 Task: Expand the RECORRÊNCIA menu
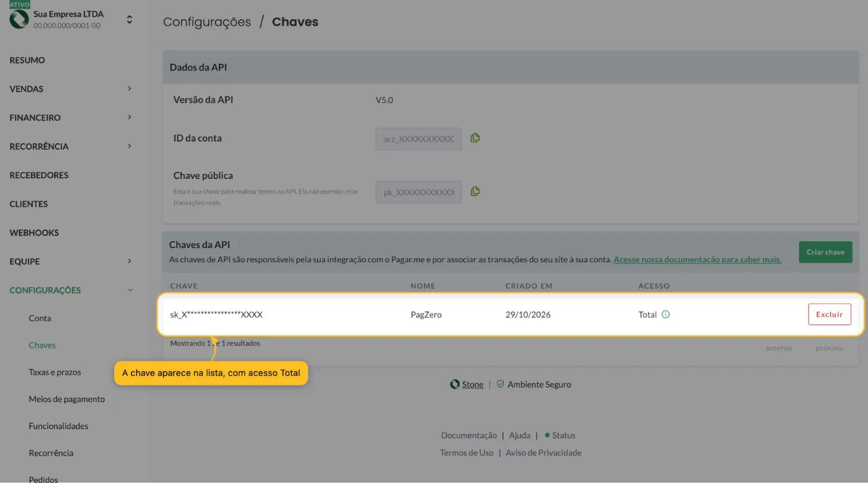[x=129, y=146]
